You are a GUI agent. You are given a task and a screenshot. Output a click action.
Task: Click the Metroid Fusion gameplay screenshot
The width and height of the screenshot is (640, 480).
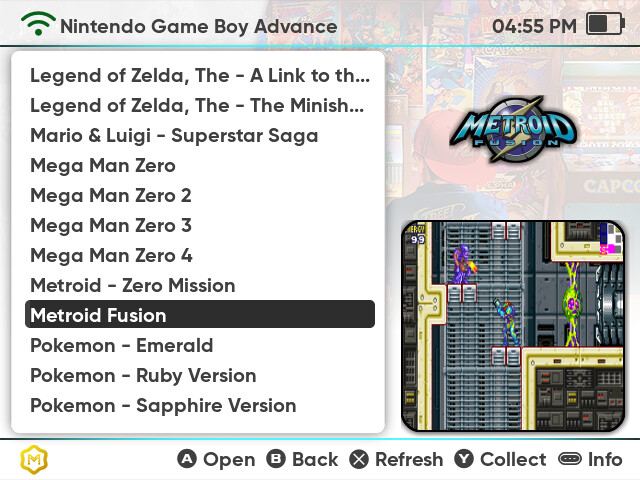point(513,325)
